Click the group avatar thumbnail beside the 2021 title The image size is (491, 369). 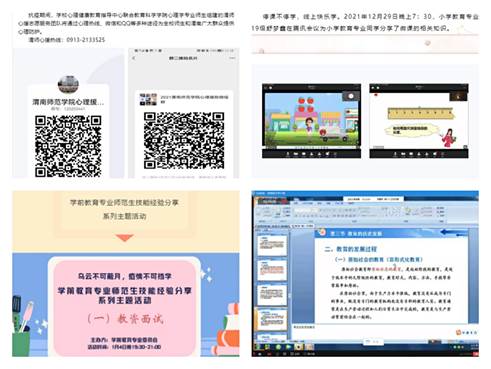[148, 99]
